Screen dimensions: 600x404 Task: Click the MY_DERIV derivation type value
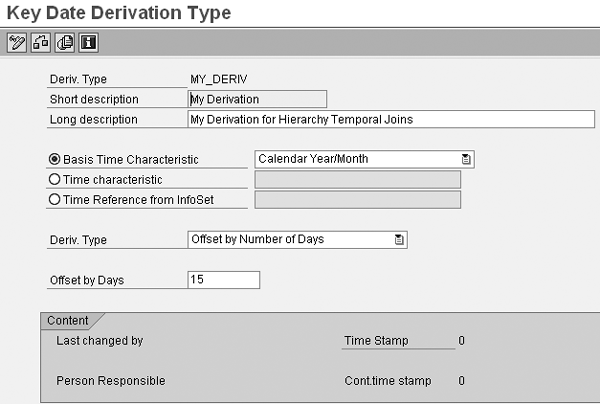pos(219,79)
